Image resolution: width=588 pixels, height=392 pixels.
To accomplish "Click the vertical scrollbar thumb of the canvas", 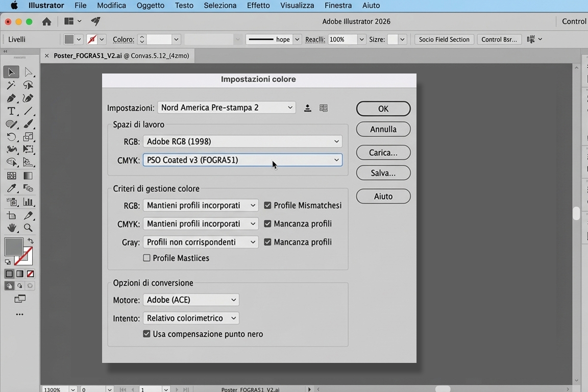I will [x=576, y=213].
